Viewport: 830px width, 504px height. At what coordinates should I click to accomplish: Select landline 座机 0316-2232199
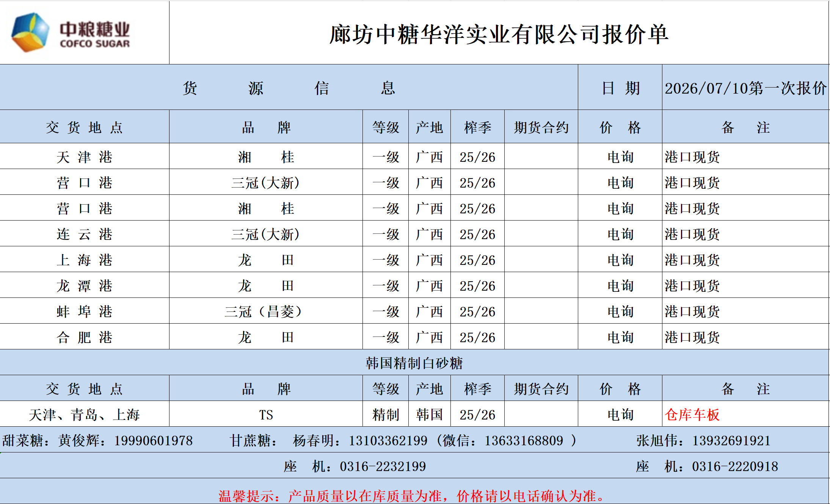(355, 466)
